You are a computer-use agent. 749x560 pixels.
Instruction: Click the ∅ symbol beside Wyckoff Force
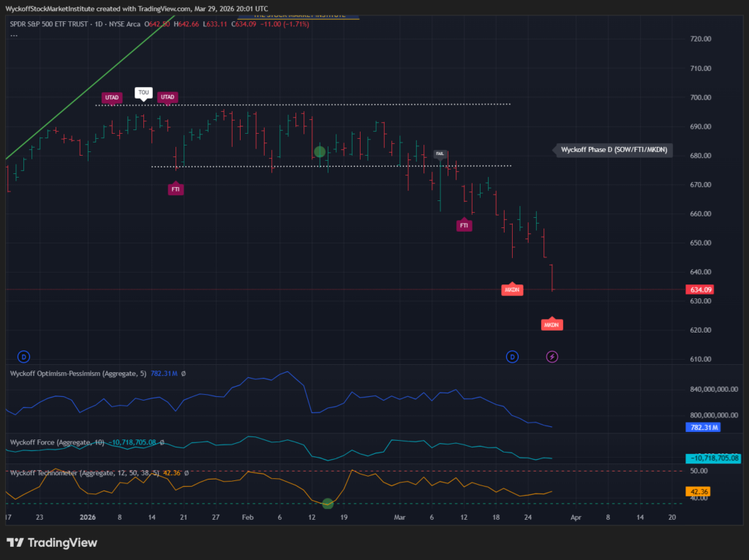(162, 442)
